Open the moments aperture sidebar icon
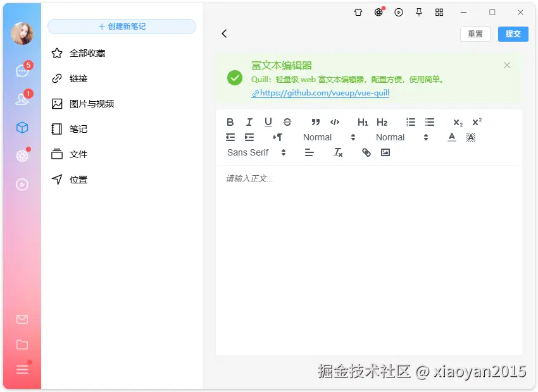This screenshot has width=538, height=392. [x=22, y=156]
